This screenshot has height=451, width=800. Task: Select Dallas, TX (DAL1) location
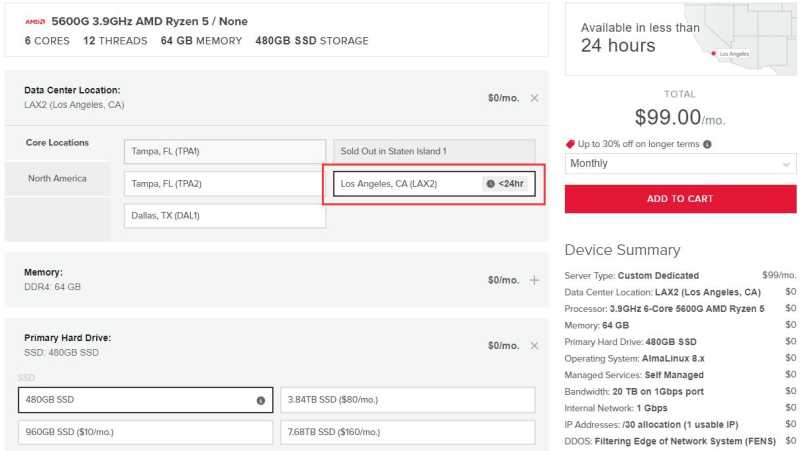coord(224,216)
